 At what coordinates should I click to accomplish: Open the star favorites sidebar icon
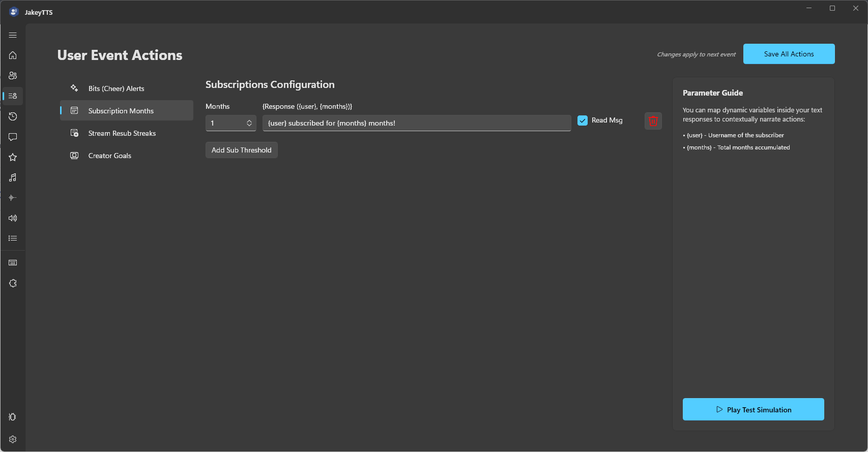(x=13, y=157)
